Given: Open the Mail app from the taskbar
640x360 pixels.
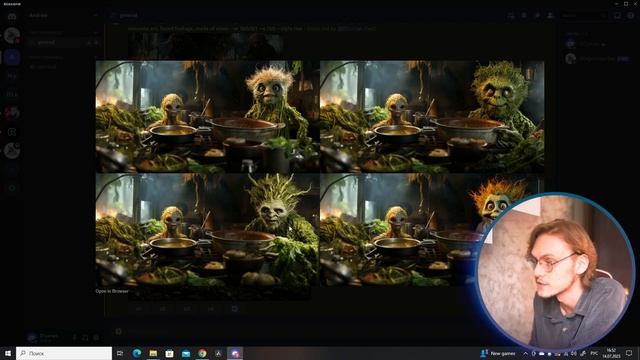Looking at the screenshot, I should tap(186, 353).
